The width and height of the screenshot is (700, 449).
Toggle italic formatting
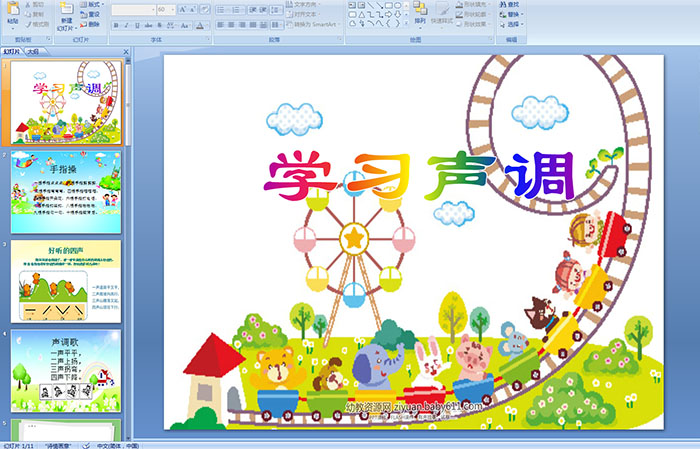(x=126, y=25)
